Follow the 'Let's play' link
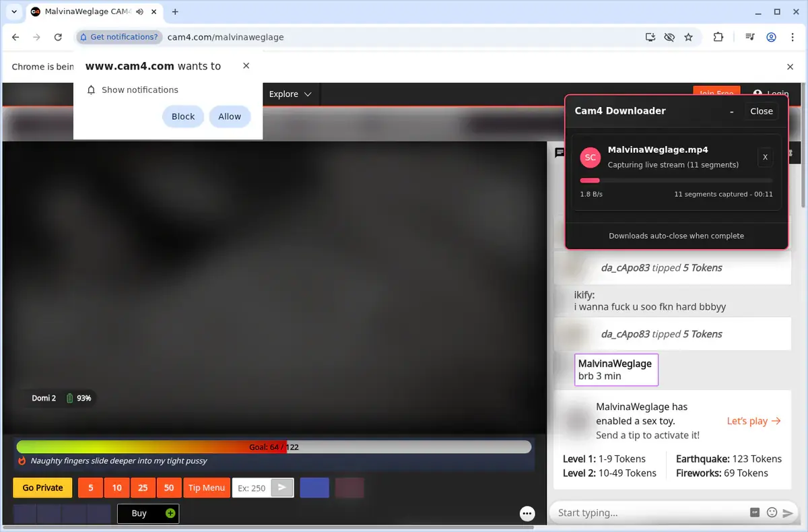The height and width of the screenshot is (532, 808). point(753,421)
